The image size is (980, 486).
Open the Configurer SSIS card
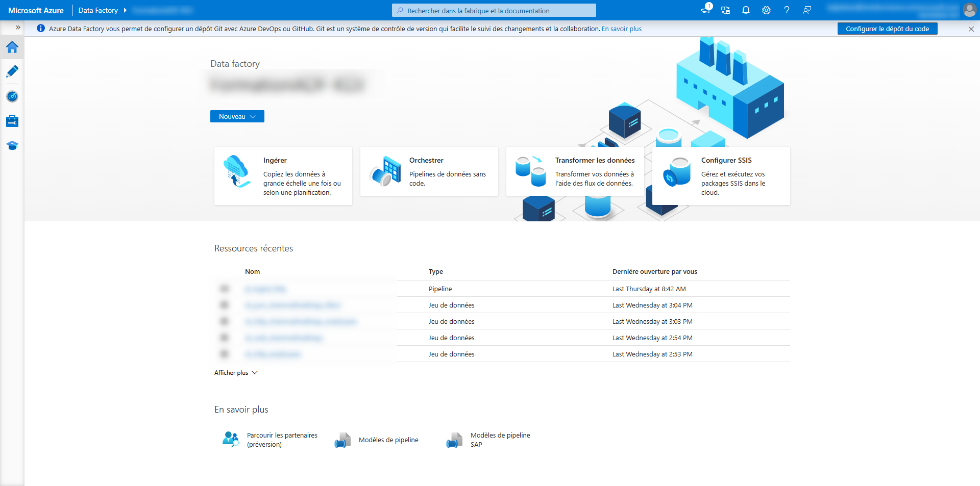(721, 176)
